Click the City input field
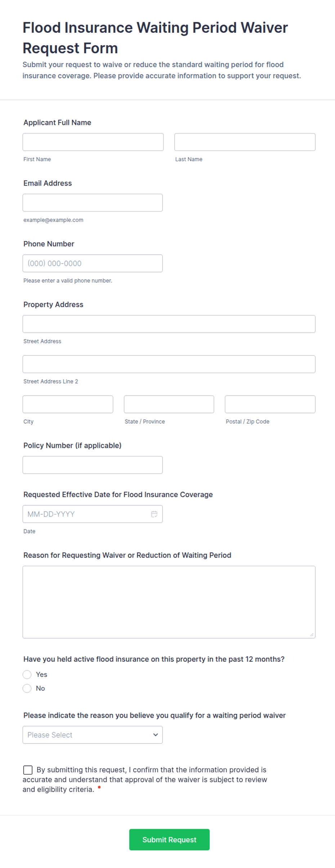 pyautogui.click(x=68, y=404)
